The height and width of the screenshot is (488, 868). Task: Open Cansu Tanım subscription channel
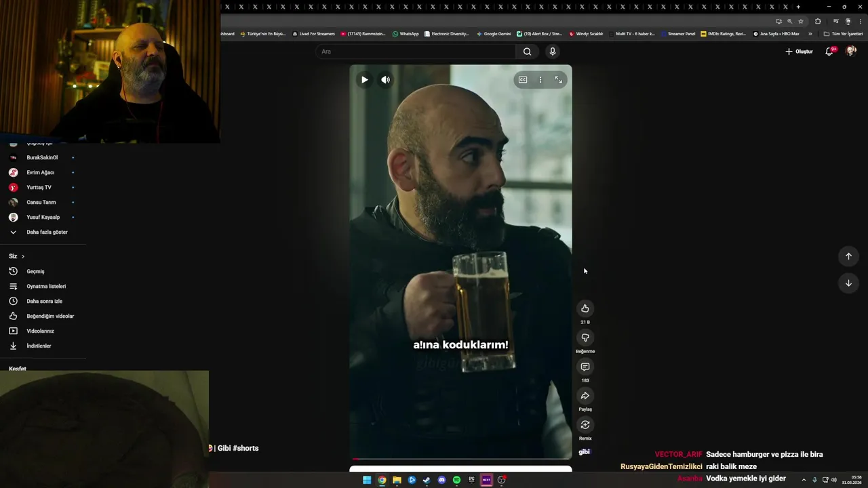[43, 202]
